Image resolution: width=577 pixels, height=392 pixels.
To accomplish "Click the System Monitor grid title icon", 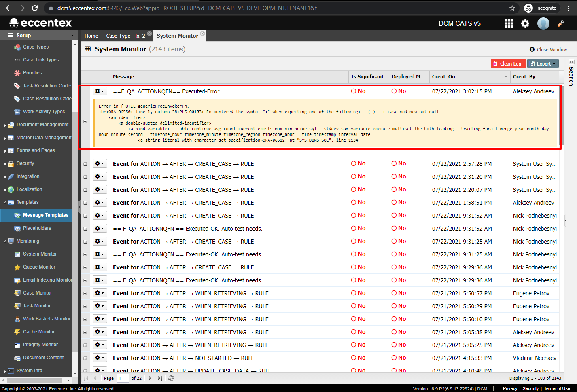I will click(87, 49).
